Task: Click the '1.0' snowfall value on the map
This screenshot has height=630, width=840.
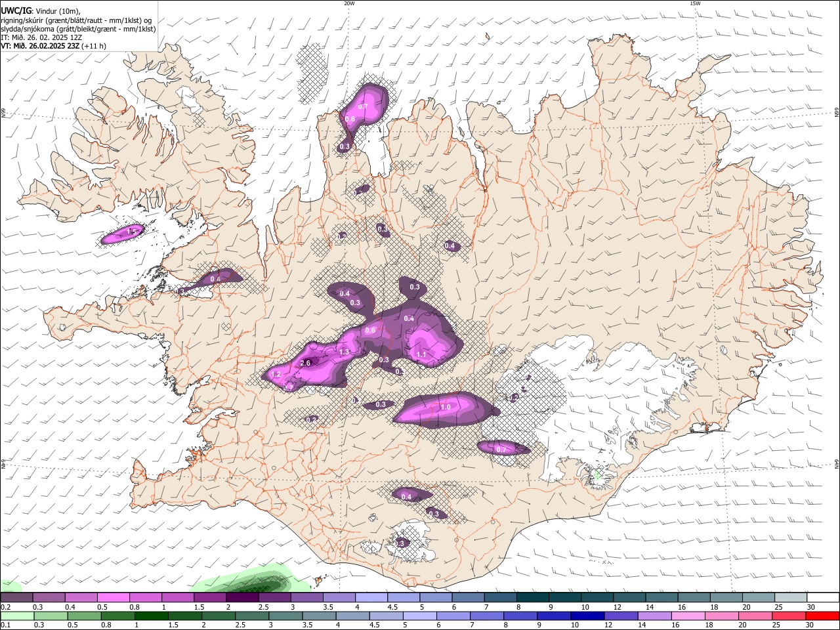Action: [446, 407]
